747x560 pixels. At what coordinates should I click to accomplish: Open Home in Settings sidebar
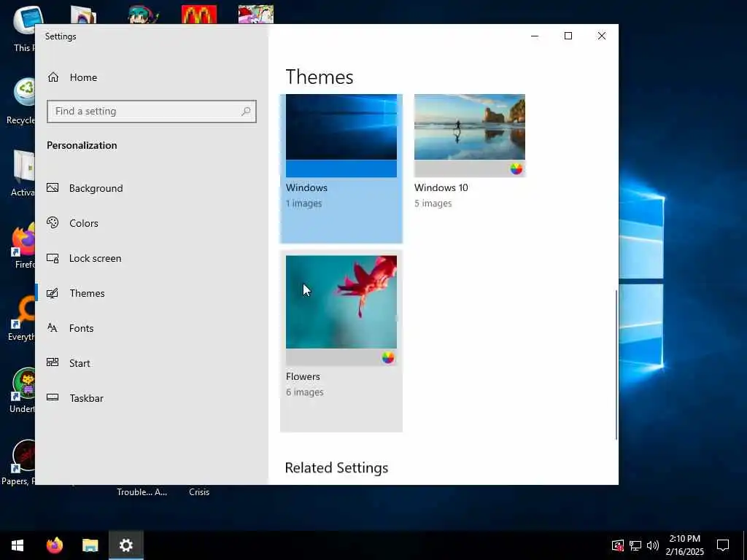click(83, 77)
